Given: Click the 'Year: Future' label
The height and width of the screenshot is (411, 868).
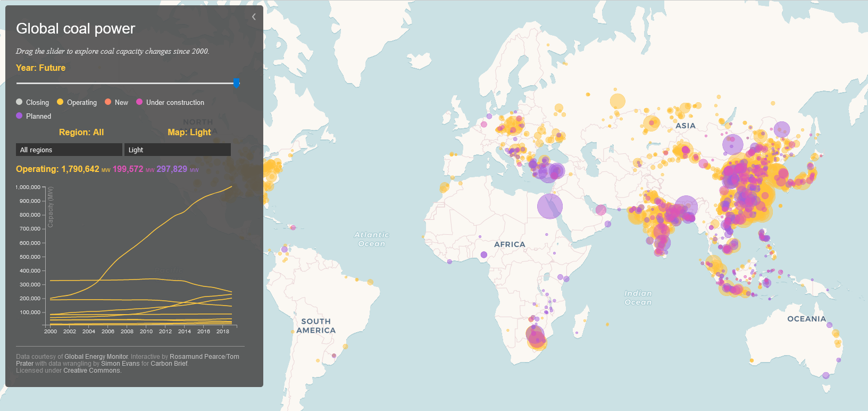Looking at the screenshot, I should point(41,68).
